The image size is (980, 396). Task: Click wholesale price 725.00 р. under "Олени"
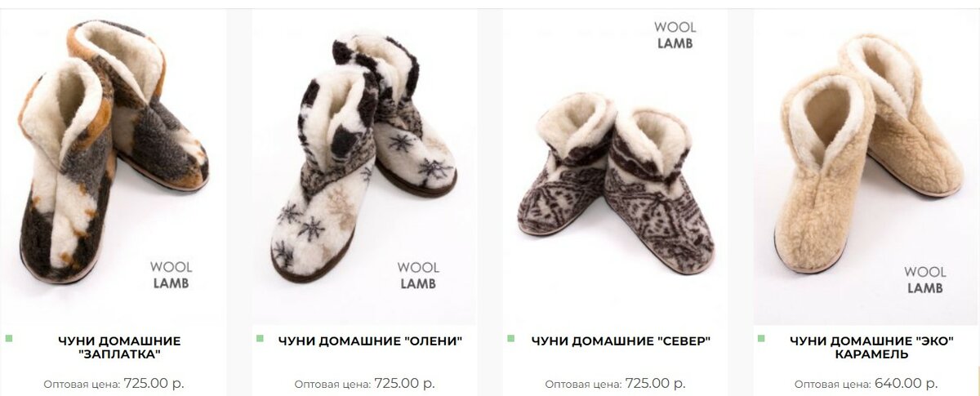(x=404, y=383)
